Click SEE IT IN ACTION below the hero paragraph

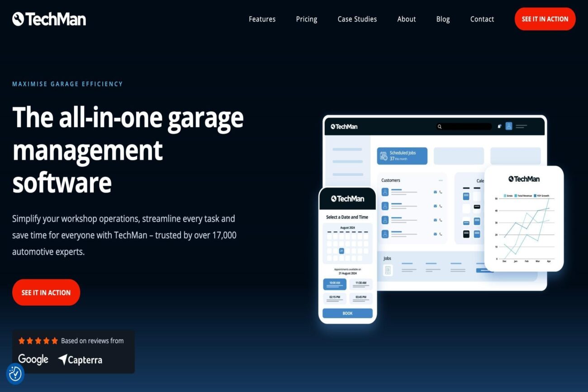pyautogui.click(x=46, y=293)
